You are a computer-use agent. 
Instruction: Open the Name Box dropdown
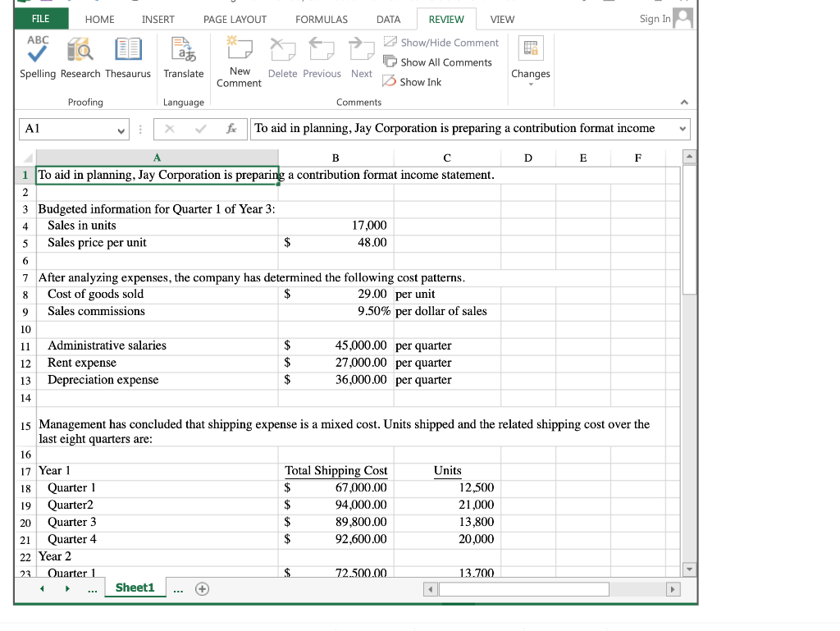[x=121, y=129]
